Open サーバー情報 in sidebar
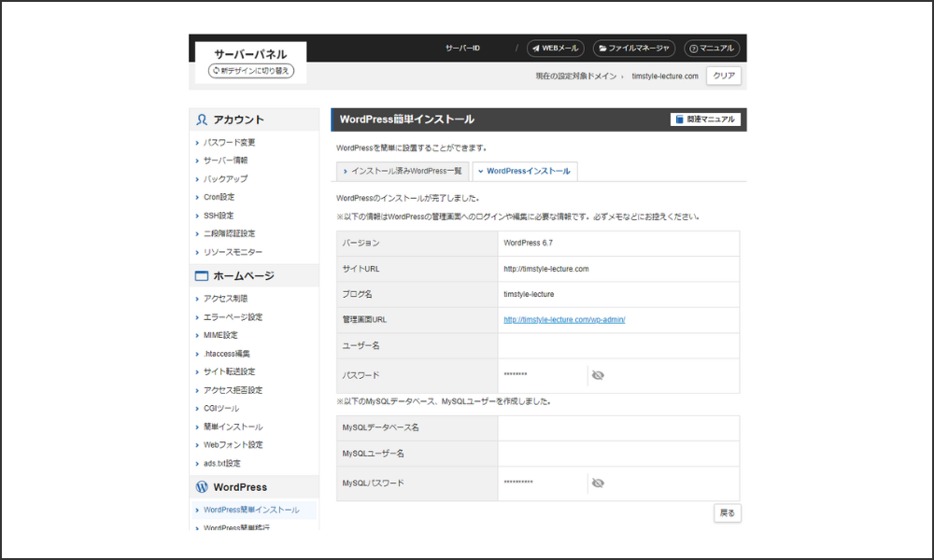934x560 pixels. coord(226,161)
